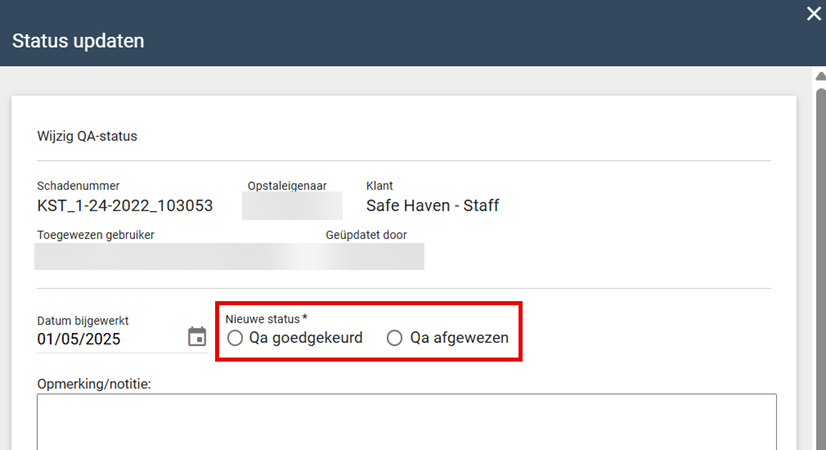Click the claim number KST_1-24-2022_103053
Viewport: 826px width, 450px height.
[x=125, y=206]
